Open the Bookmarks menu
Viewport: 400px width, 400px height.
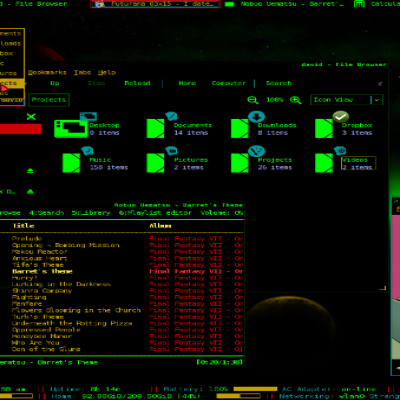pos(47,72)
